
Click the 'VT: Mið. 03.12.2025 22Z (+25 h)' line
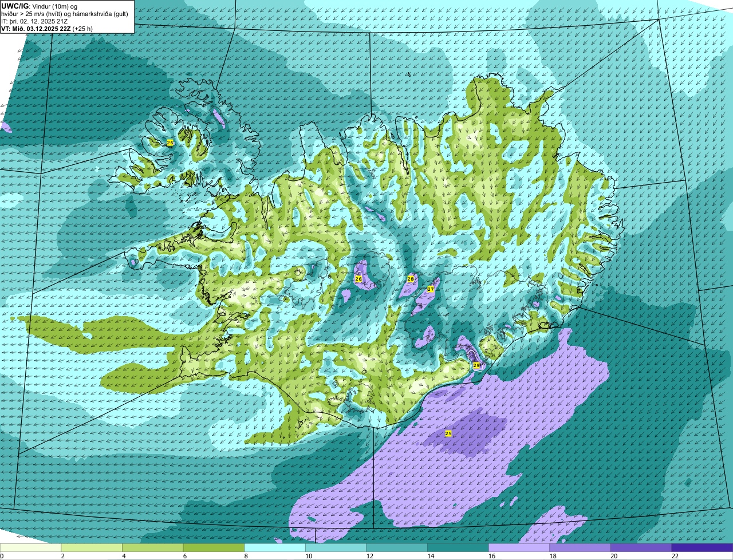click(47, 28)
